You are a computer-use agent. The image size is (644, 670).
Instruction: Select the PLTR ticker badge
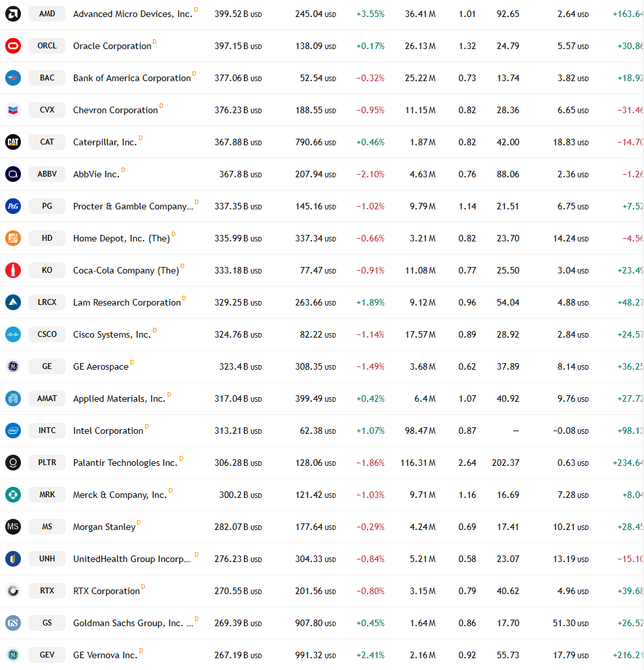[47, 463]
